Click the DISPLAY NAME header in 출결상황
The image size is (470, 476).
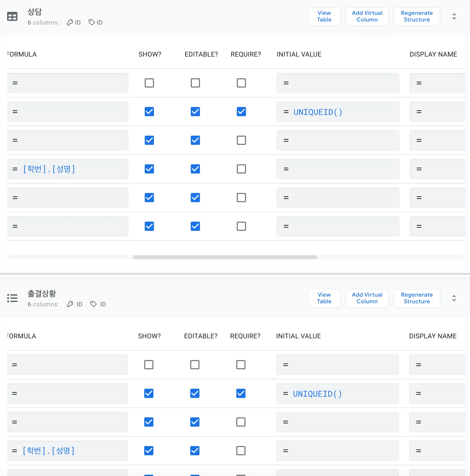click(x=433, y=336)
